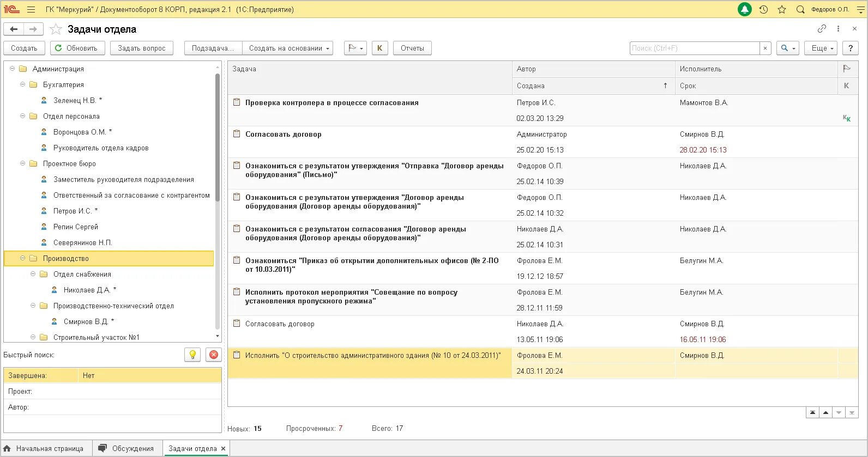This screenshot has width=868, height=457.
Task: Click Задать вопрос button
Action: point(142,48)
